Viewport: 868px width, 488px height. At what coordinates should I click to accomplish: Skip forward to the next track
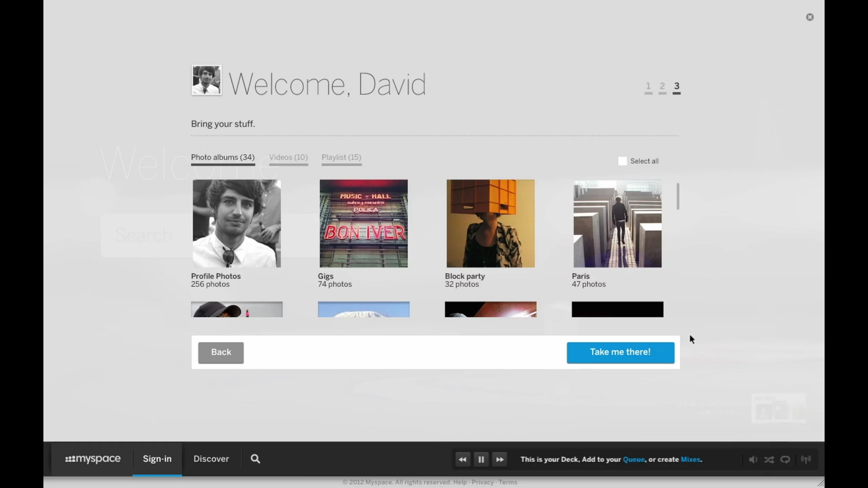click(500, 459)
